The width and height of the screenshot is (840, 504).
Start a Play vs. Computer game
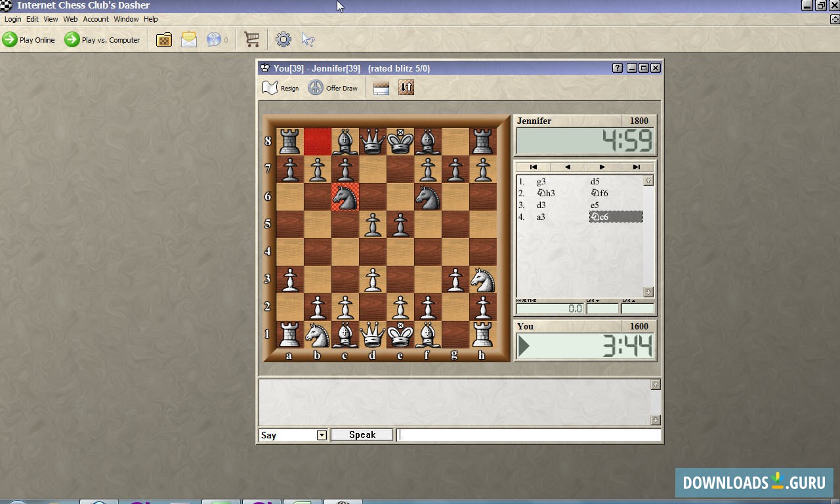(x=102, y=40)
